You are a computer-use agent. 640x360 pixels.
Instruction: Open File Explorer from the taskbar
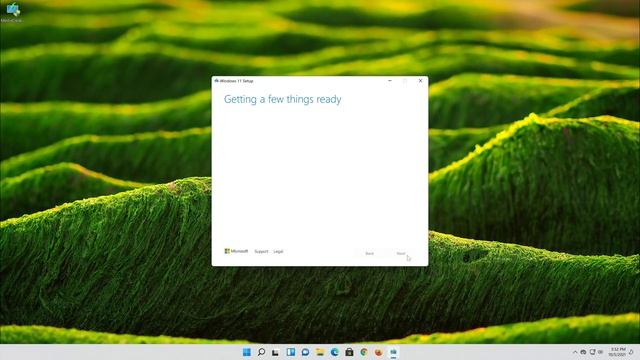tap(320, 352)
